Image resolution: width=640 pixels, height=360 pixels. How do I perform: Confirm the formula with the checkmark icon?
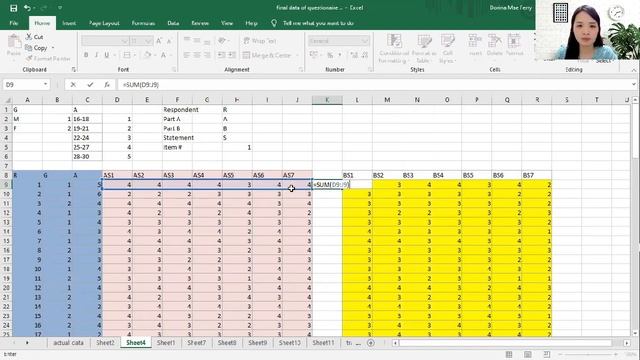pos(90,84)
